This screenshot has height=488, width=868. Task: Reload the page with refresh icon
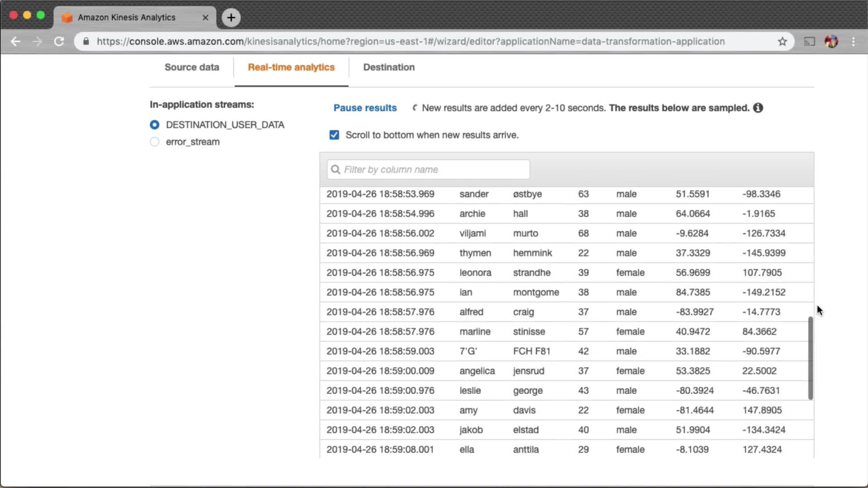pyautogui.click(x=59, y=42)
